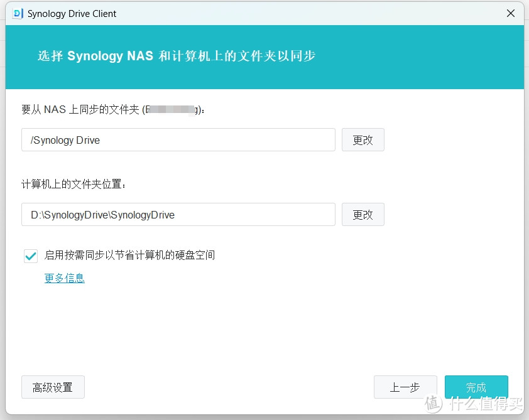This screenshot has height=420, width=529.
Task: Click the D:\SynologyDrive\SynologyDrive path field
Action: pos(178,214)
